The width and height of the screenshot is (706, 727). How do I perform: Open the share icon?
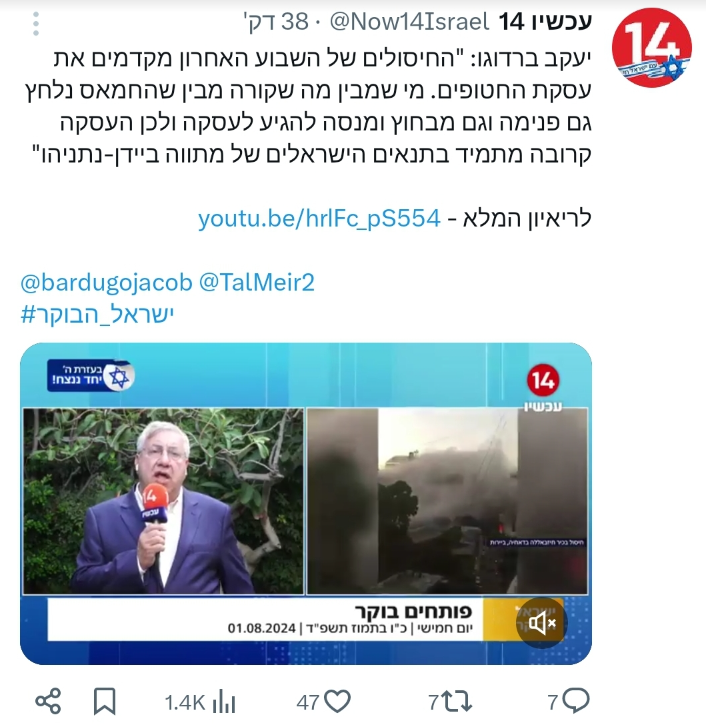tap(48, 701)
